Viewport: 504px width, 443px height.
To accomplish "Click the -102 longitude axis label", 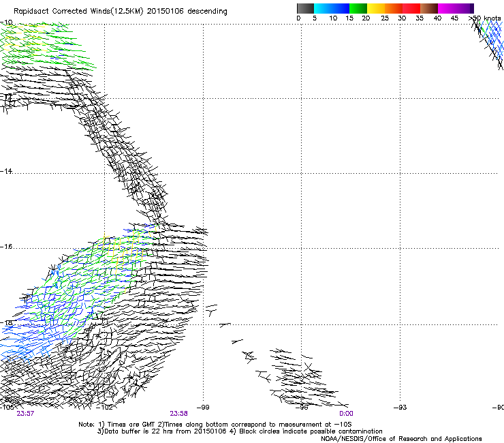I will (105, 408).
